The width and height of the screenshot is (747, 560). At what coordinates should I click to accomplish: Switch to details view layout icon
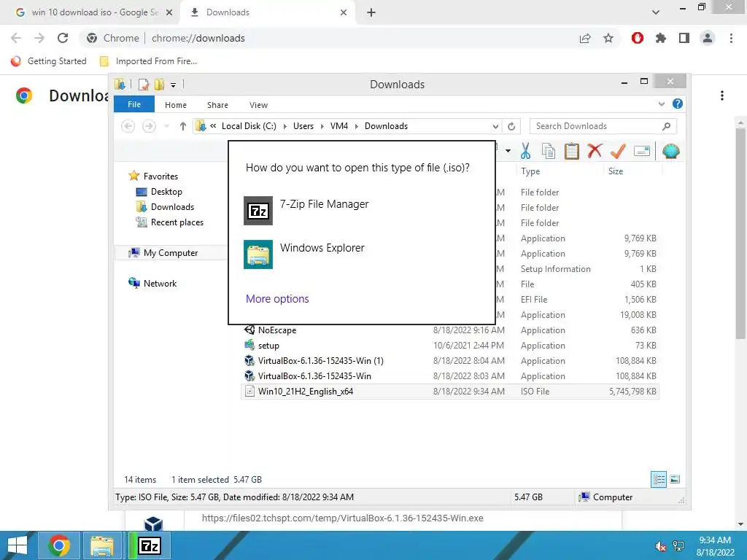[x=659, y=479]
